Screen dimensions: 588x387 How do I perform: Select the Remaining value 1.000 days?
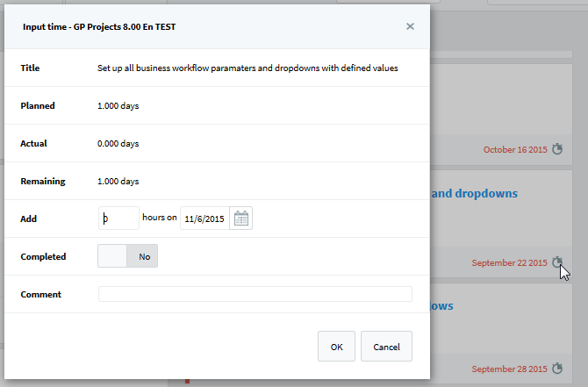click(118, 182)
